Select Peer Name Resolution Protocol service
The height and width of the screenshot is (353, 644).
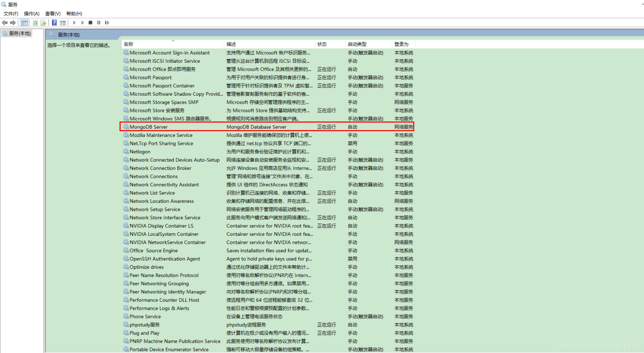tap(164, 275)
